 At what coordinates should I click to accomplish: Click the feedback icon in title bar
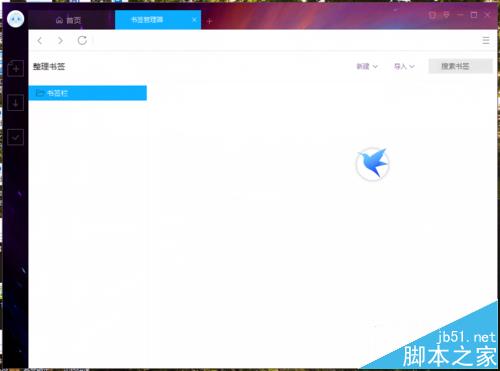pyautogui.click(x=446, y=15)
